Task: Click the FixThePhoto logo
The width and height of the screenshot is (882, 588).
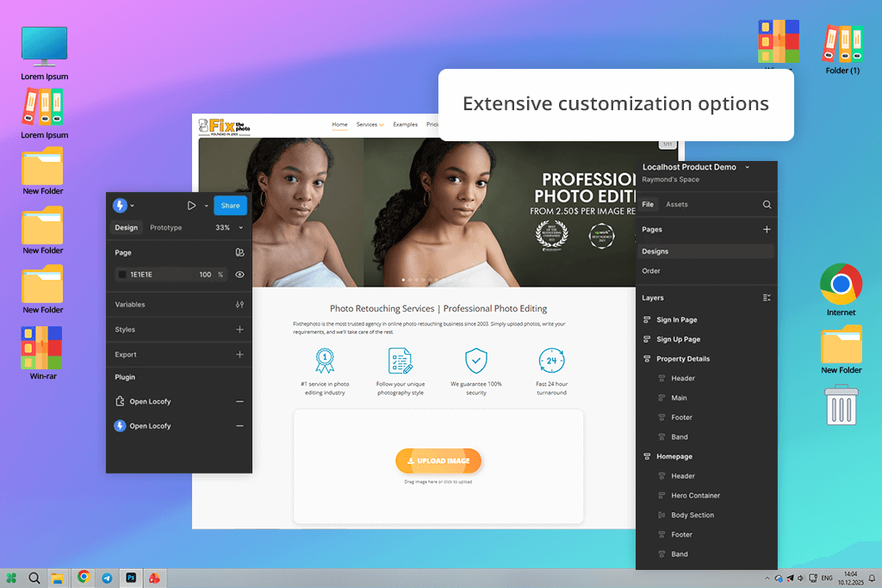Action: tap(225, 127)
